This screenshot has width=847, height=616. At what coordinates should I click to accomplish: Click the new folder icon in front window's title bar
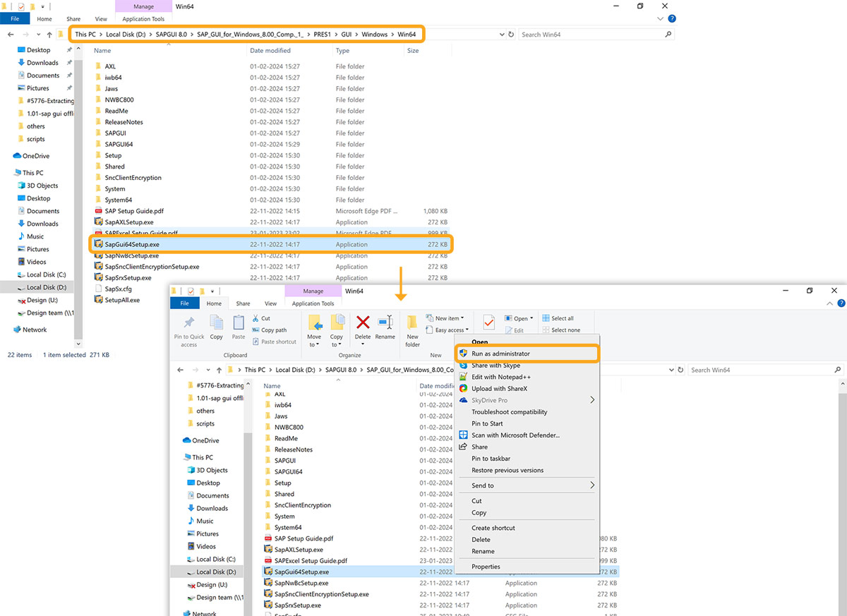[201, 291]
